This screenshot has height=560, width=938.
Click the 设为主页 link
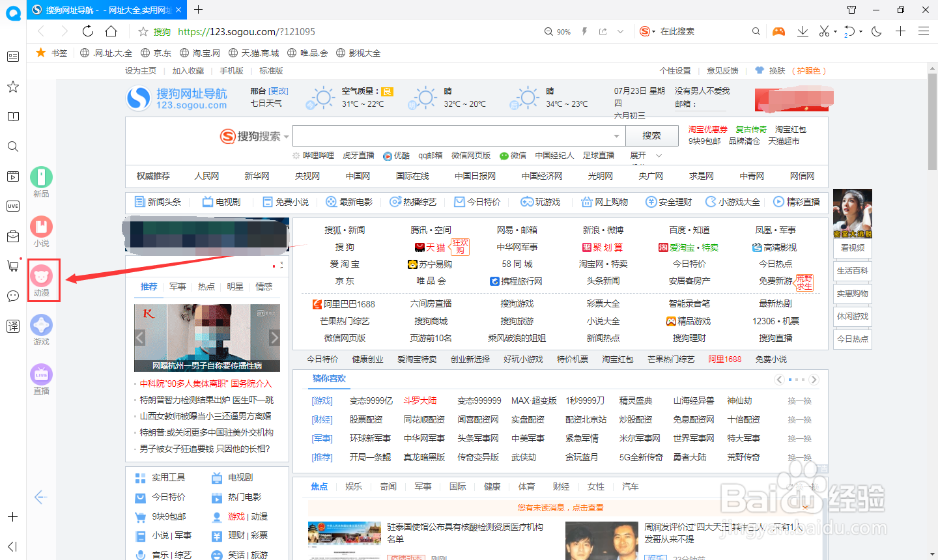click(x=141, y=70)
